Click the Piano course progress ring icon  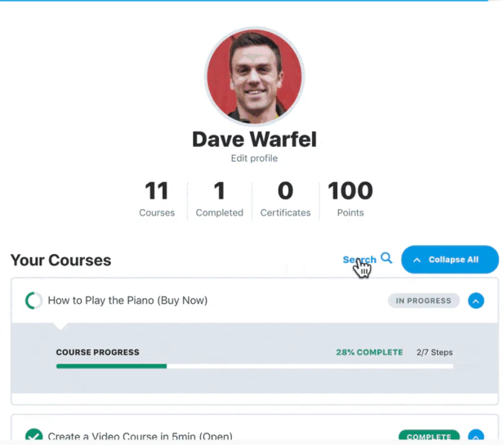pyautogui.click(x=33, y=300)
